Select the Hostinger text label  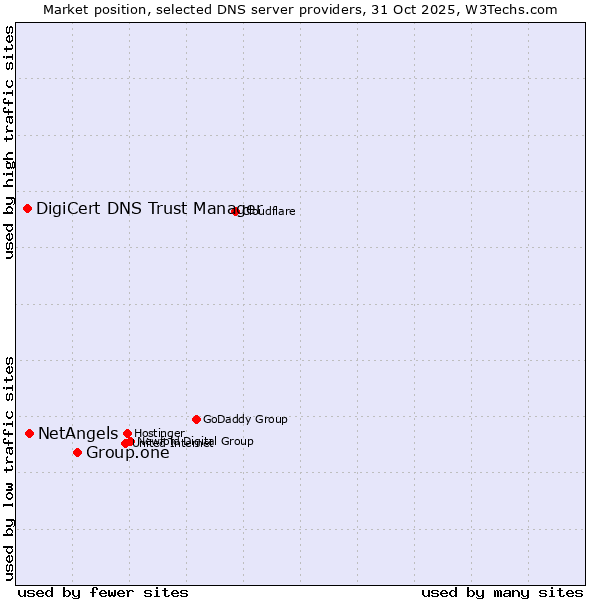click(x=160, y=433)
